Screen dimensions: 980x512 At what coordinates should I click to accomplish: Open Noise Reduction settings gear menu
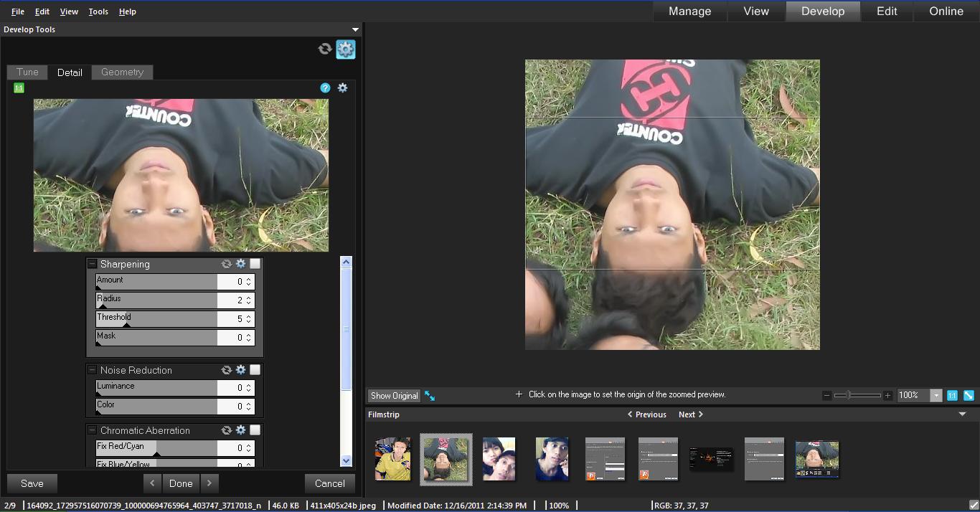240,370
